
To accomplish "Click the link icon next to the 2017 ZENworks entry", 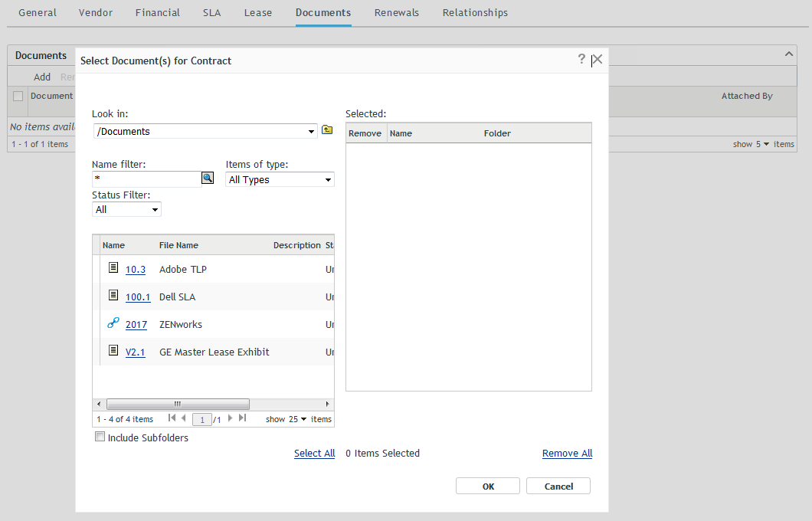I will 113,323.
